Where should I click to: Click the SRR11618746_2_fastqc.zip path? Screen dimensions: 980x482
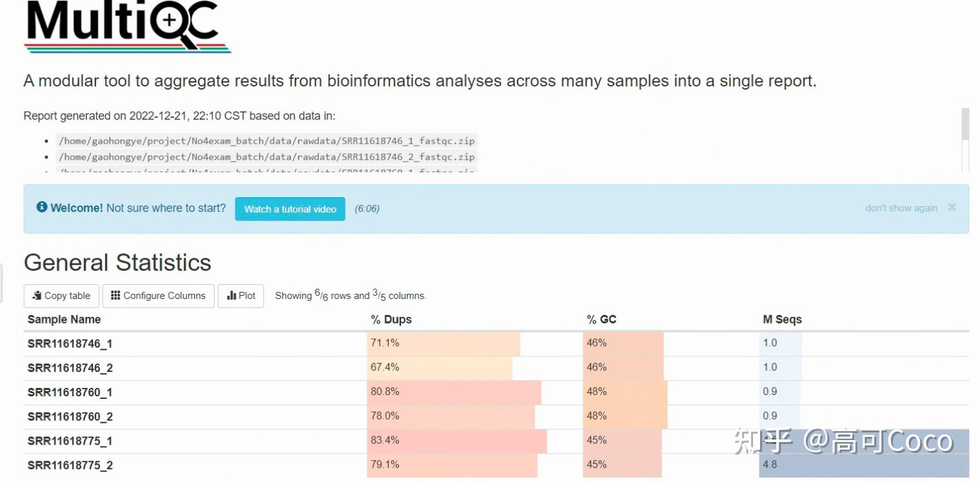(266, 157)
